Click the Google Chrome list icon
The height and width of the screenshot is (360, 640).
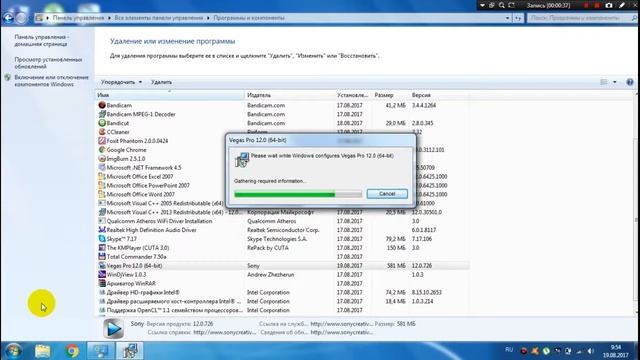(x=102, y=150)
